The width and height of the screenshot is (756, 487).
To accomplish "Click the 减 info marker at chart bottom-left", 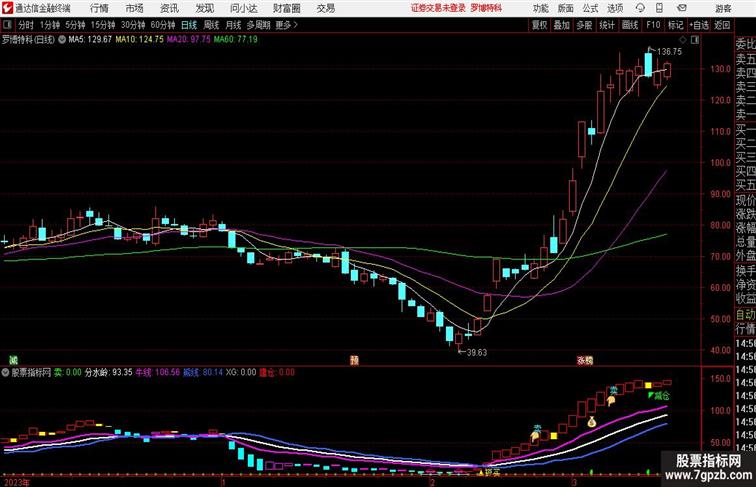I will coord(14,360).
